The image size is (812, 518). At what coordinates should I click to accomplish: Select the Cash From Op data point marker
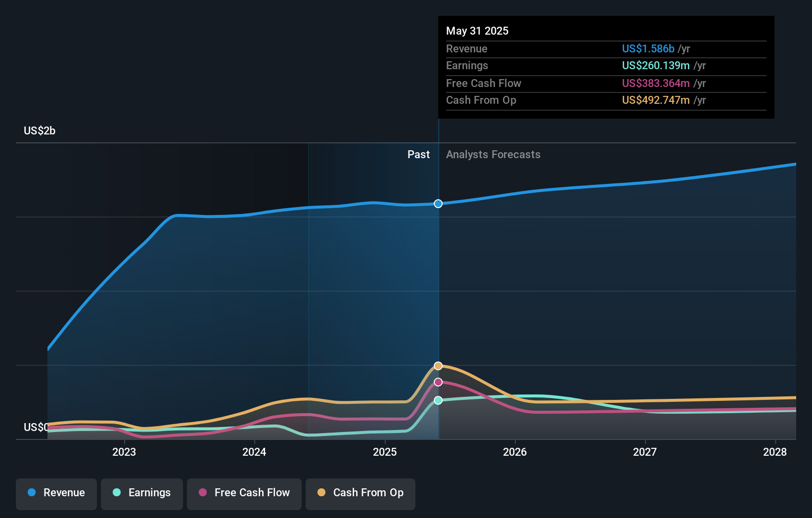point(438,366)
